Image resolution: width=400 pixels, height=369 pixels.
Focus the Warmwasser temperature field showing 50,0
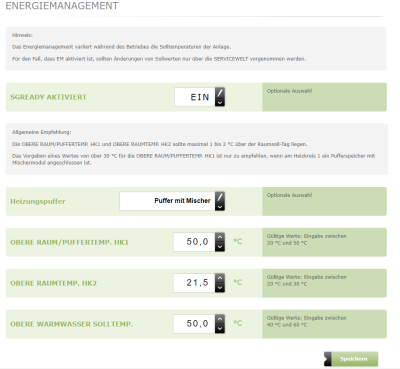point(194,324)
